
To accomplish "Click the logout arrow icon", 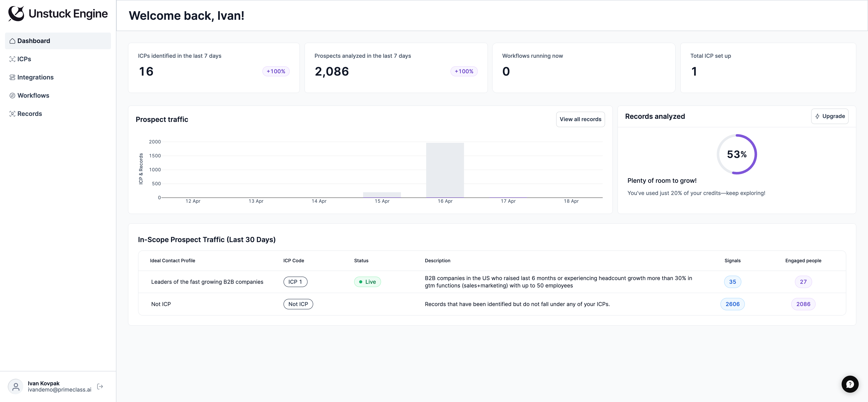I will coord(100,386).
